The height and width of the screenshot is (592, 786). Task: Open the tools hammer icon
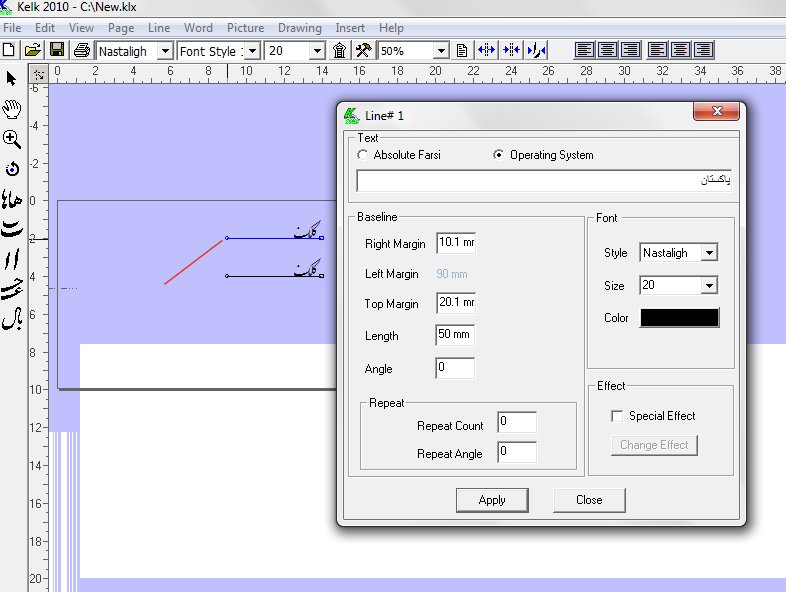click(x=363, y=51)
